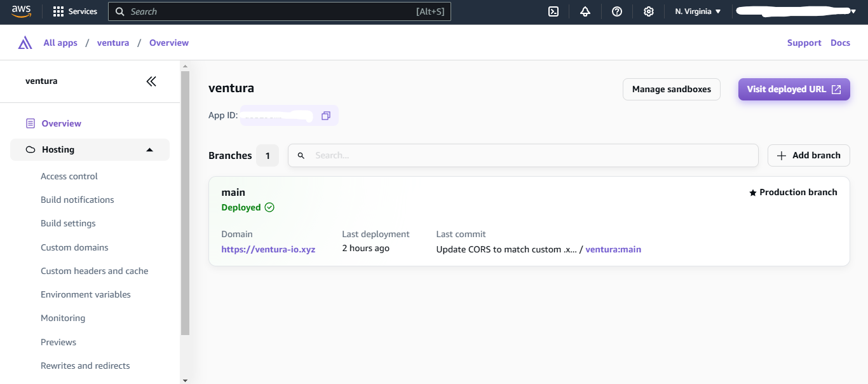Click the AWS logo home icon

(x=21, y=11)
